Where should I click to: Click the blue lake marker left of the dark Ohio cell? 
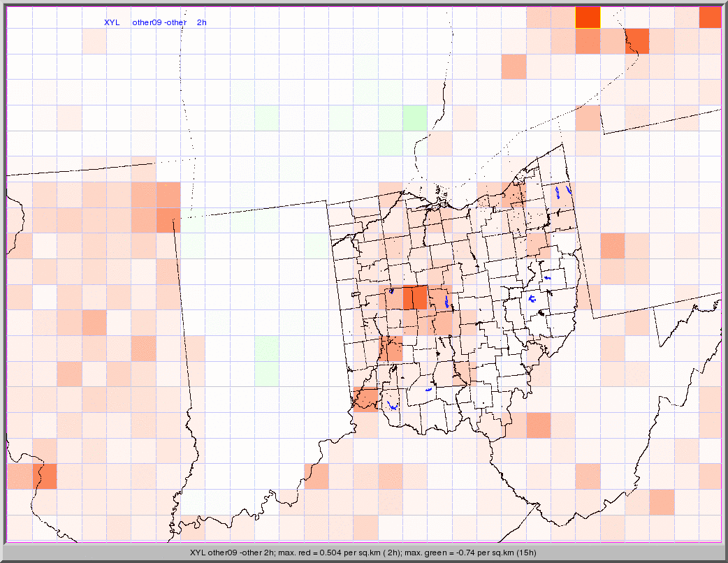coord(392,291)
